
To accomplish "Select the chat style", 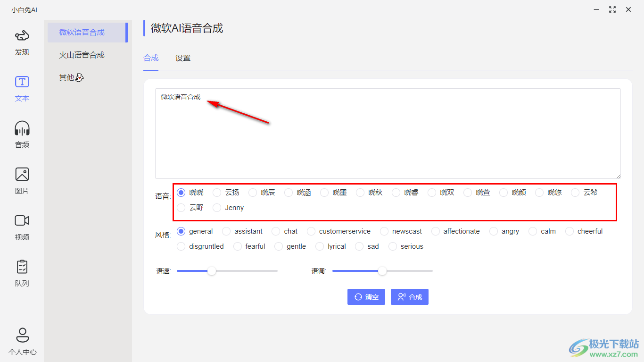I will click(285, 231).
